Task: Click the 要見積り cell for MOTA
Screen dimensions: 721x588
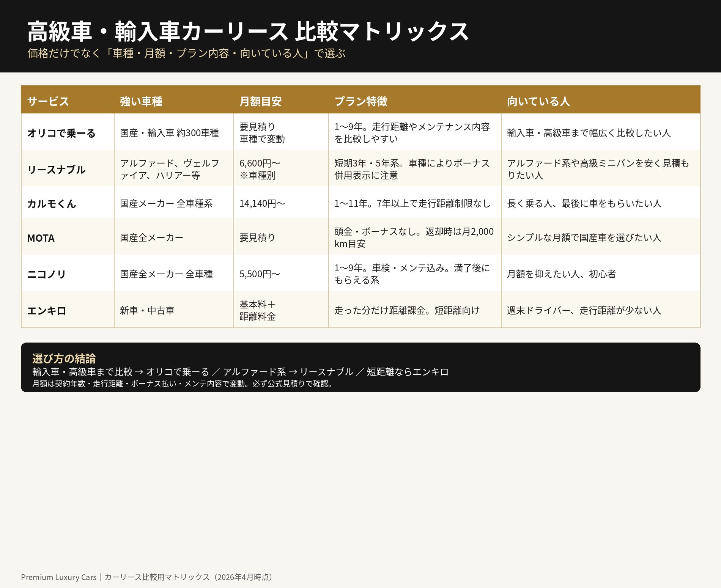Action: click(257, 238)
